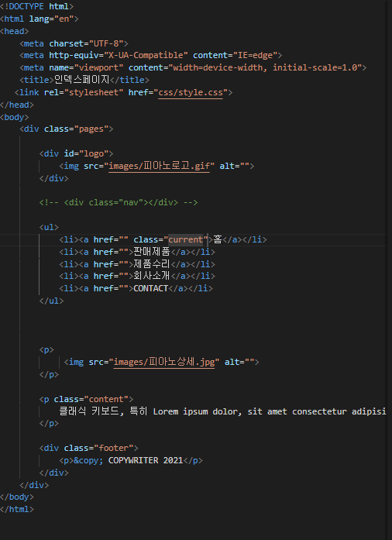Image resolution: width=392 pixels, height=540 pixels.
Task: Click the closing head tag
Action: click(x=17, y=105)
